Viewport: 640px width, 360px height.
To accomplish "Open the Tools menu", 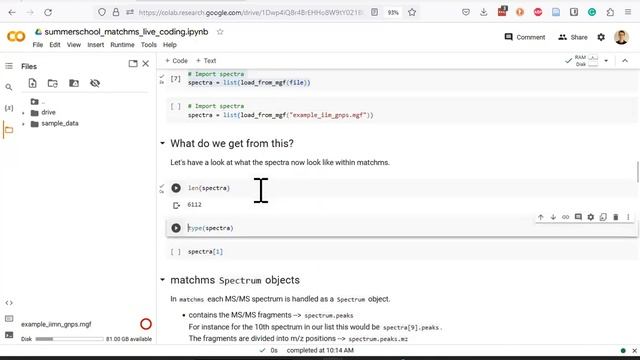I will (149, 45).
